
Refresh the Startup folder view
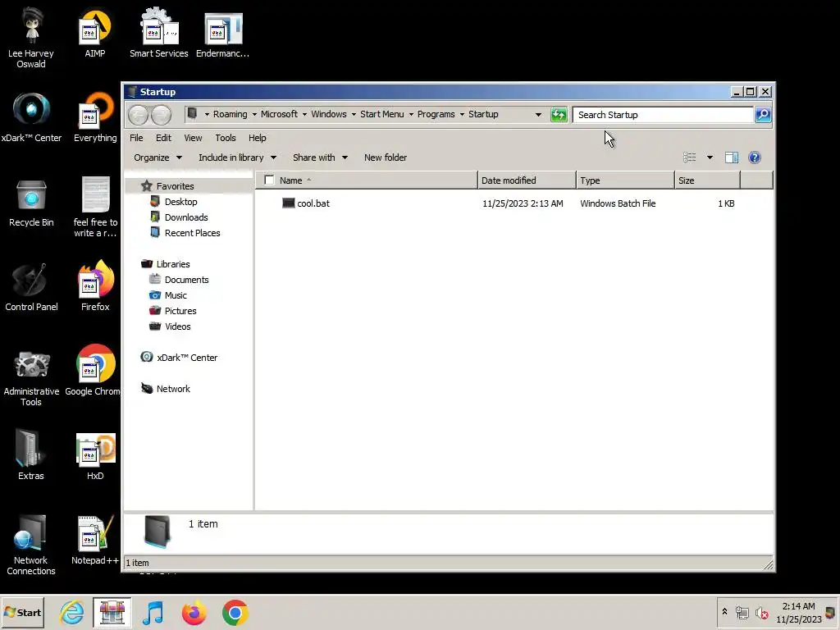[559, 115]
